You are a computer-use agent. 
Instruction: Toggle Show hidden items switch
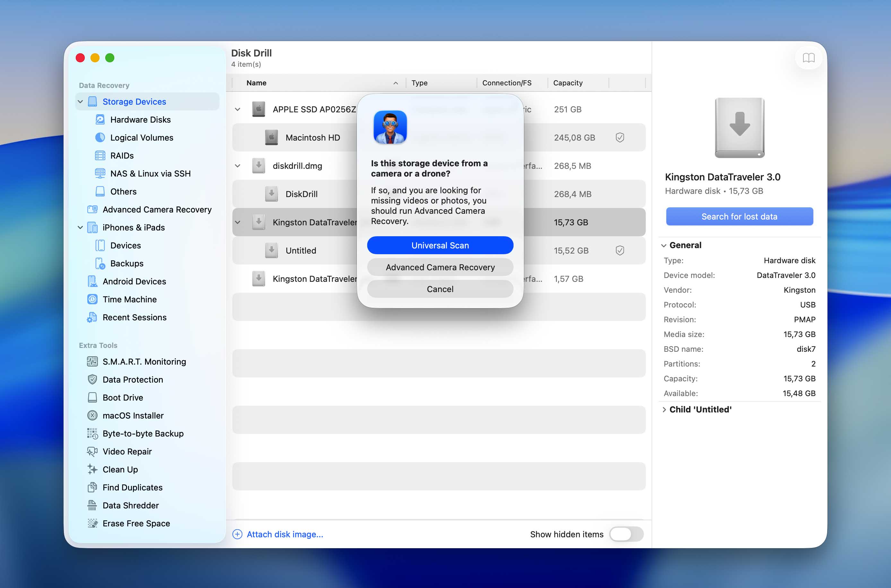point(626,534)
